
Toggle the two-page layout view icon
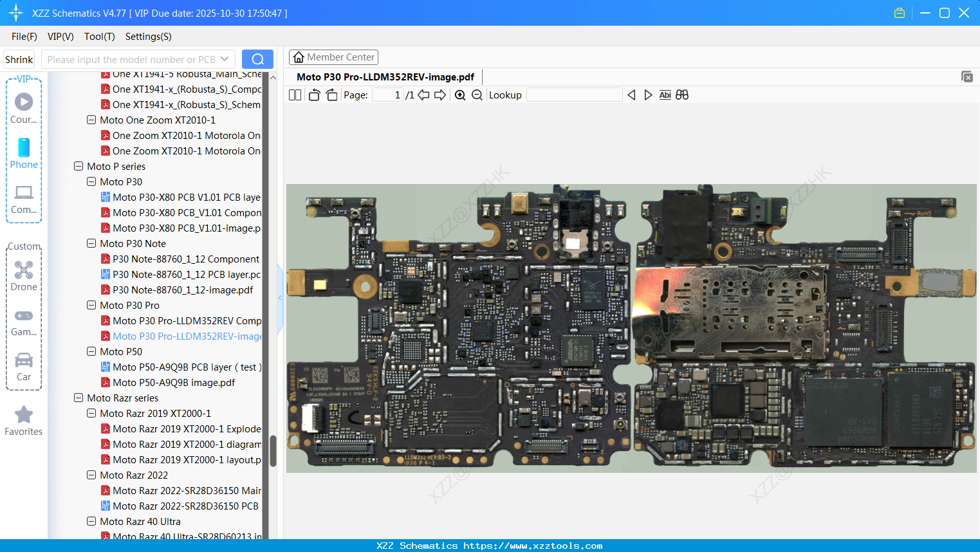pos(295,95)
